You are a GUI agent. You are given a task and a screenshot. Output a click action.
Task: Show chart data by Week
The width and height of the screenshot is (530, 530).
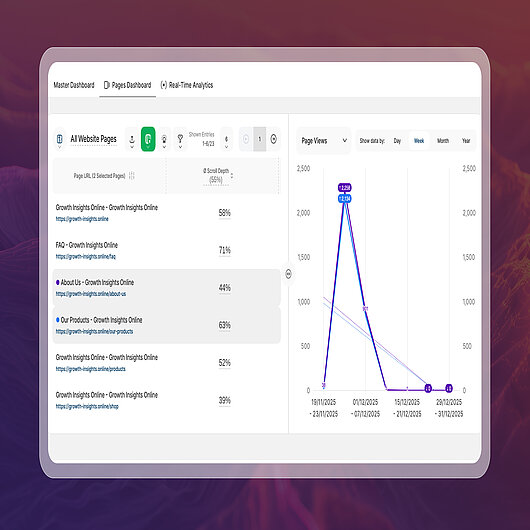(x=419, y=141)
